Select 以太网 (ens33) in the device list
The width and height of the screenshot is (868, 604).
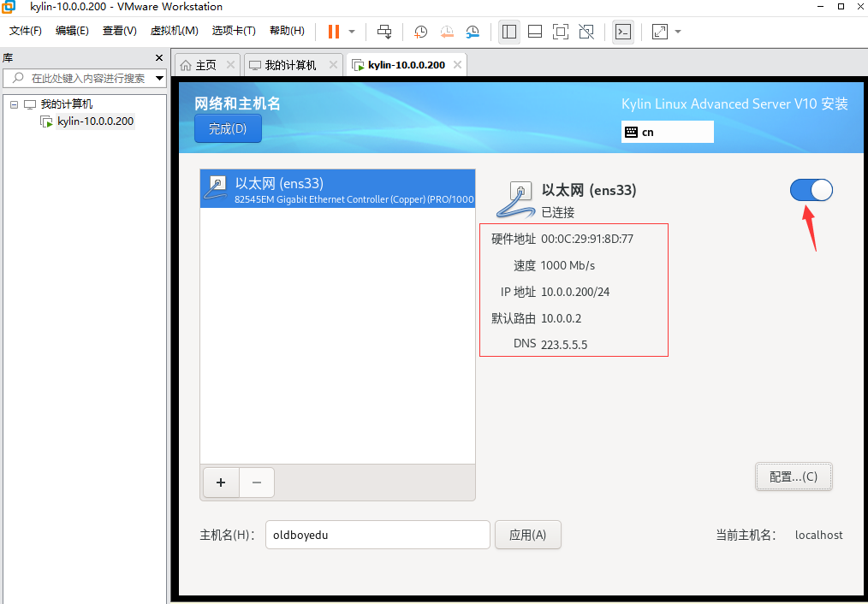click(337, 189)
